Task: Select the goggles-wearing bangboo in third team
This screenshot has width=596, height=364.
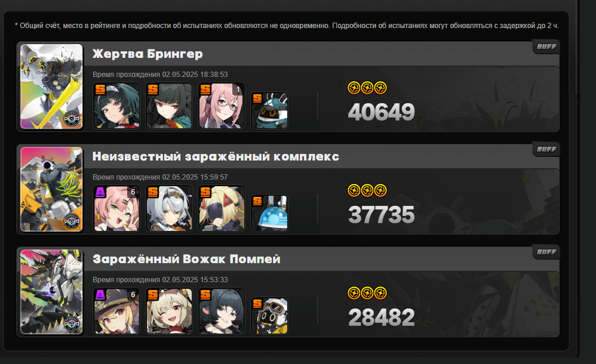Action: click(269, 316)
